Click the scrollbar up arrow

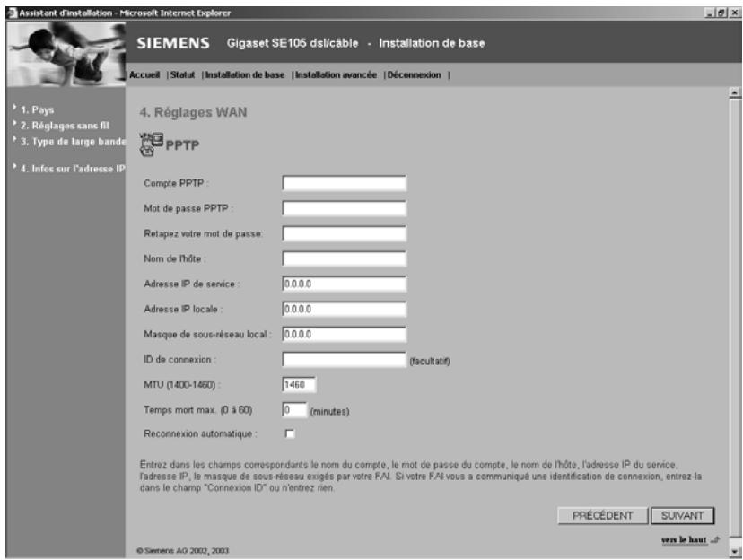click(734, 92)
